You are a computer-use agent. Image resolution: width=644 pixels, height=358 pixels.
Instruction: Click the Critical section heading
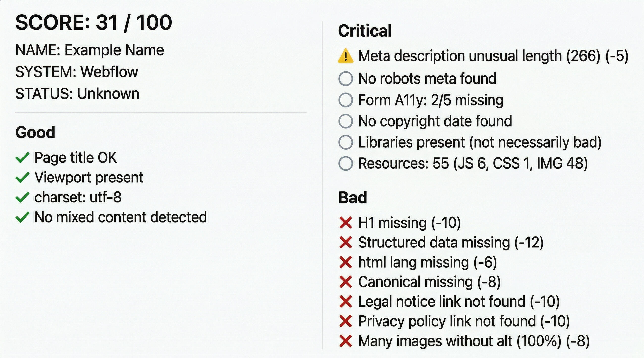tap(365, 31)
